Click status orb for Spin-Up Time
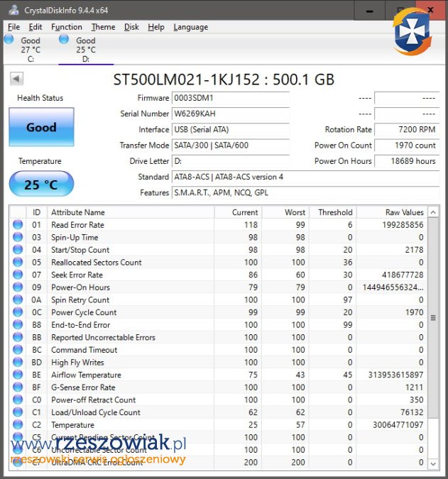Screen dimensions: 448x479 pyautogui.click(x=18, y=237)
